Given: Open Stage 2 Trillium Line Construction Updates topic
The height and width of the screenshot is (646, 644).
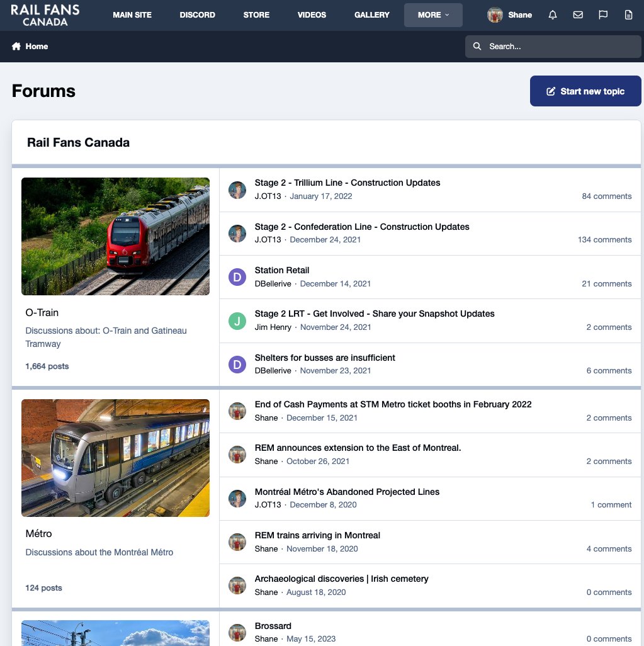Looking at the screenshot, I should click(347, 183).
